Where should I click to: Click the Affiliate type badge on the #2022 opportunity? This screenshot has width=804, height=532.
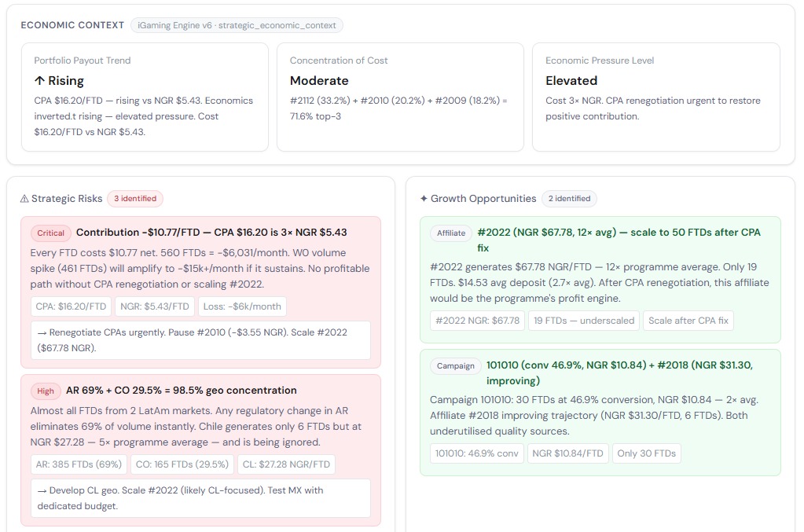click(x=450, y=233)
